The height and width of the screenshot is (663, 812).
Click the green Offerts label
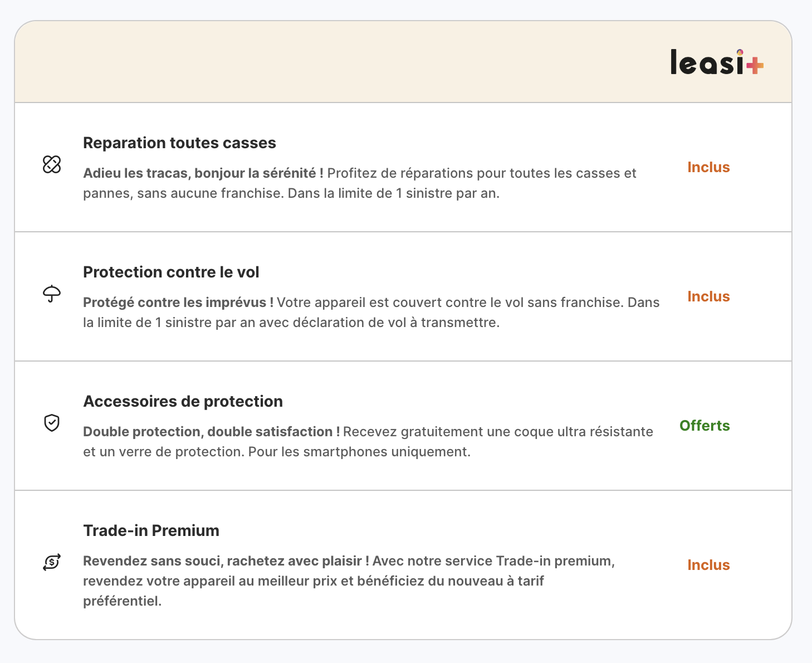(x=705, y=426)
